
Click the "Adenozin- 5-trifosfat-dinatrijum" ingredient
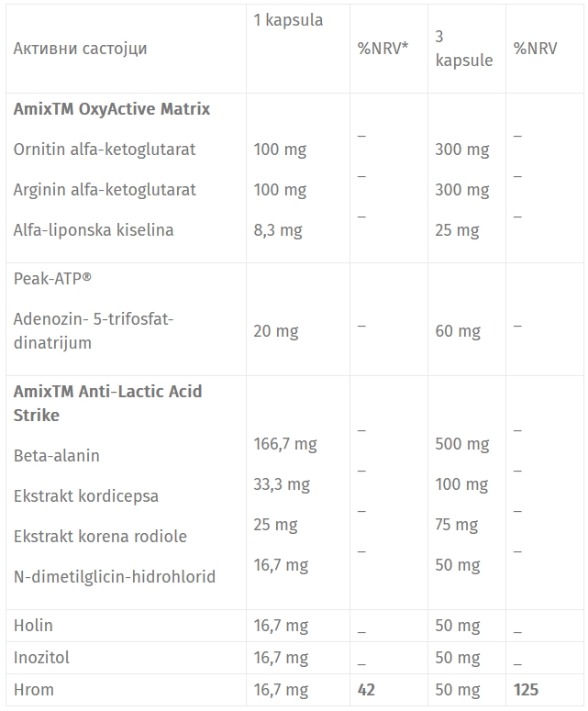point(94,331)
